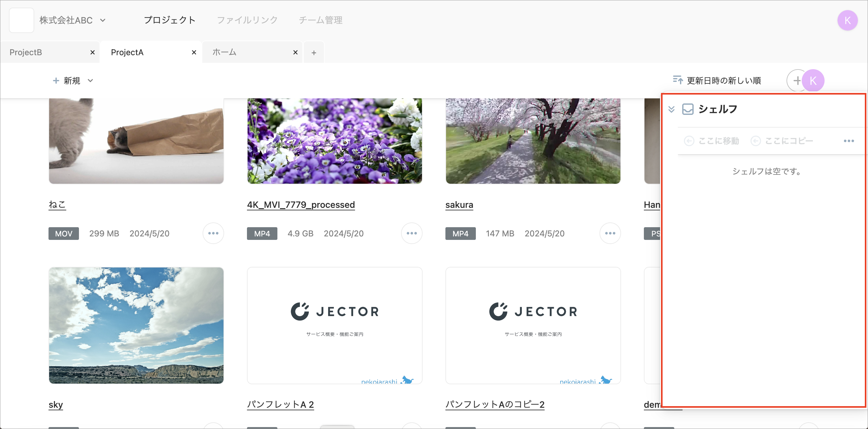The width and height of the screenshot is (868, 429).
Task: Select the purple flowers video thumbnail
Action: (334, 141)
